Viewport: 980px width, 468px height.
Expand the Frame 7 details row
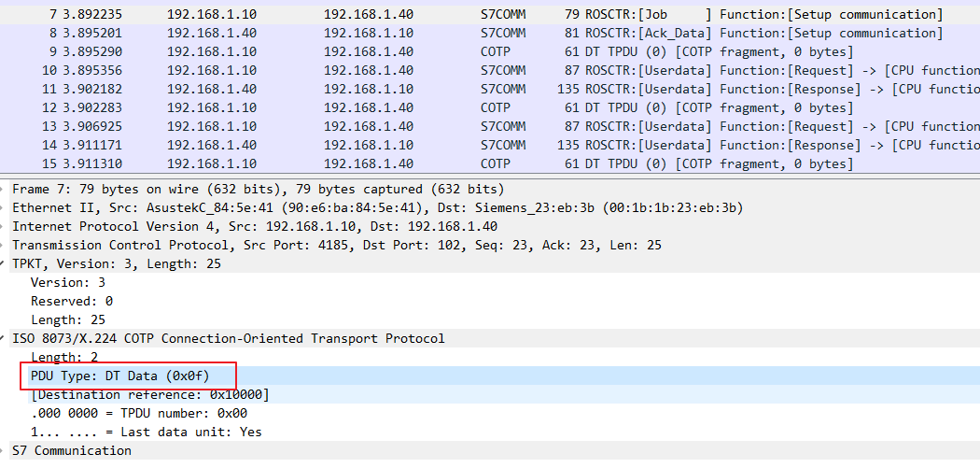(5, 189)
